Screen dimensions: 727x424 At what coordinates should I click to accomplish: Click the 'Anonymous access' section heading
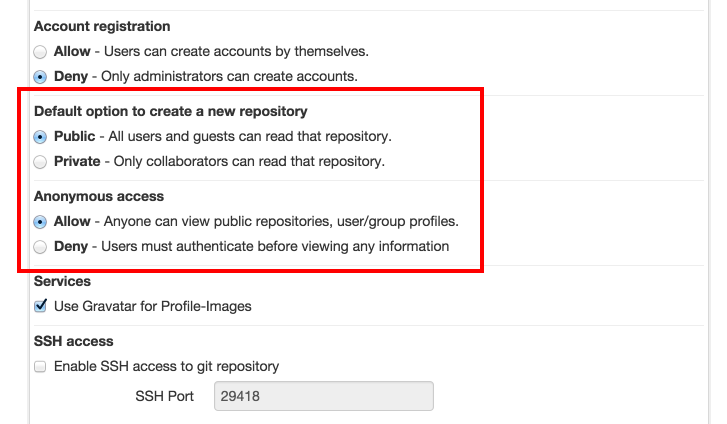99,196
